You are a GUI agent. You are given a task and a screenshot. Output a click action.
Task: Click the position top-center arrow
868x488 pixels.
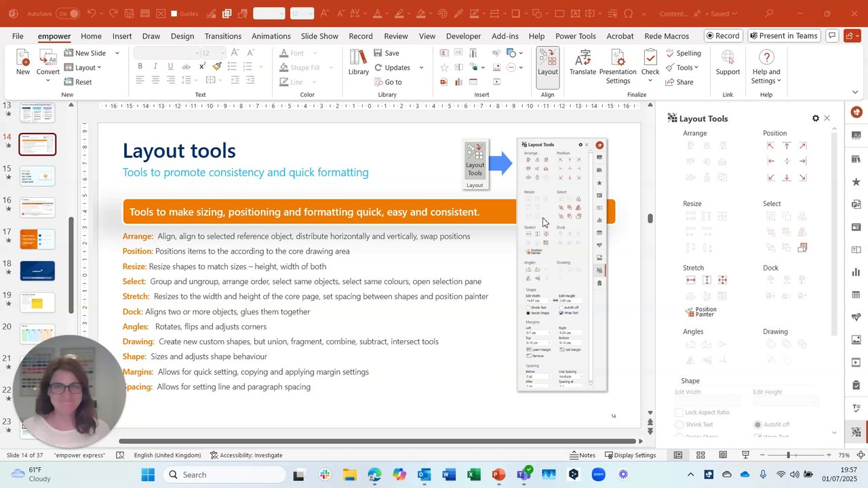click(787, 146)
